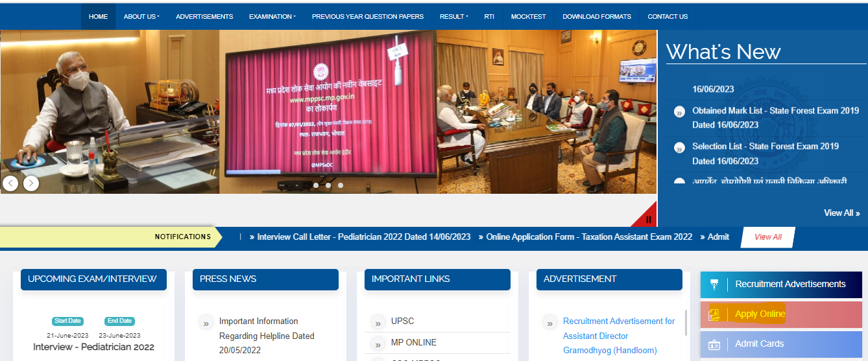Select the third carousel indicator dot
Image resolution: width=868 pixels, height=361 pixels.
click(x=341, y=185)
